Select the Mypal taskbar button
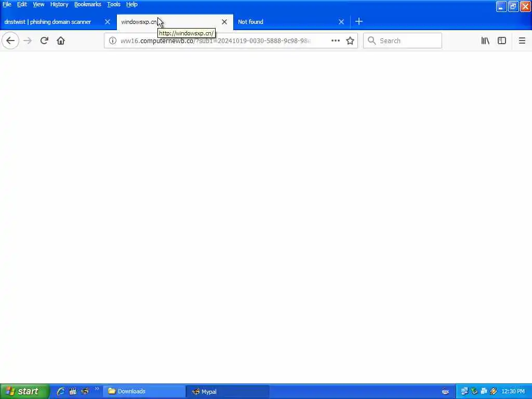 [228, 392]
